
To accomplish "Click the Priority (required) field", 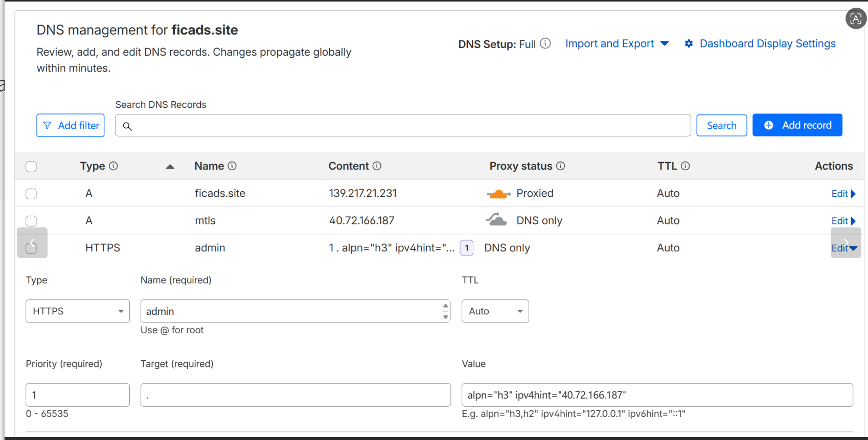I will 78,395.
